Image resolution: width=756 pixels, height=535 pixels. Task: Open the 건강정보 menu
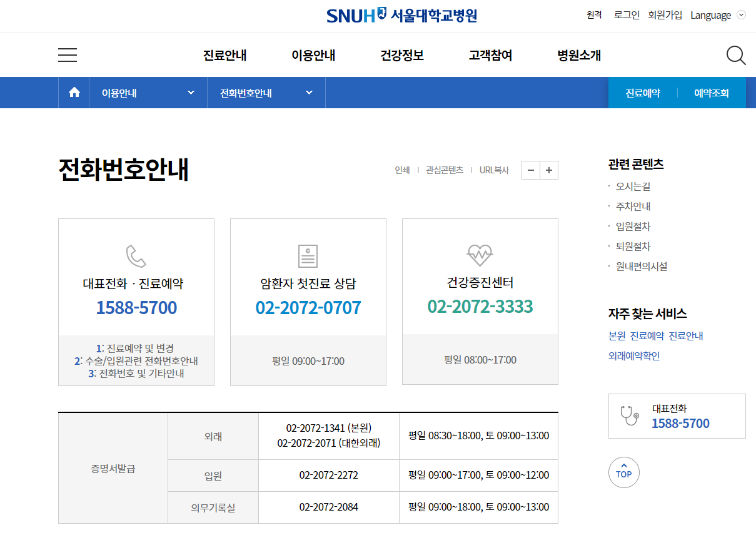click(401, 55)
